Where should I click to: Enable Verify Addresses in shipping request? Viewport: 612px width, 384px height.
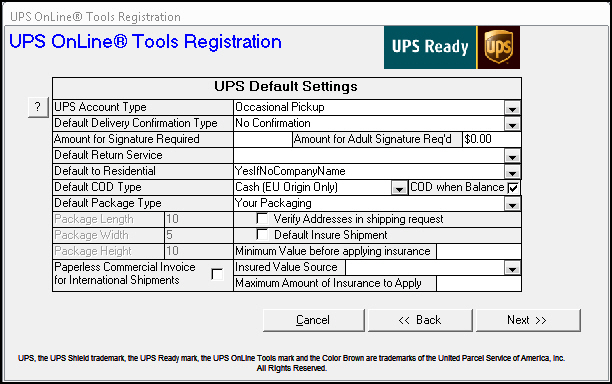click(x=262, y=219)
